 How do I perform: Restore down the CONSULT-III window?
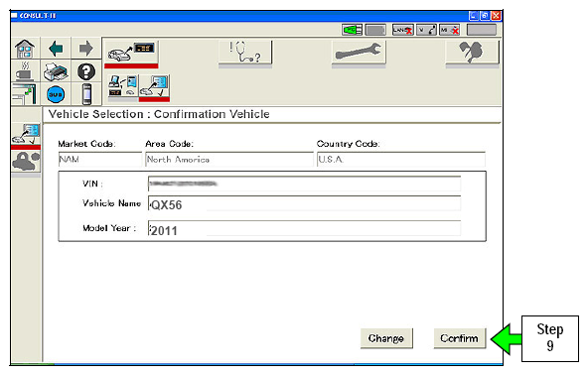pos(485,16)
